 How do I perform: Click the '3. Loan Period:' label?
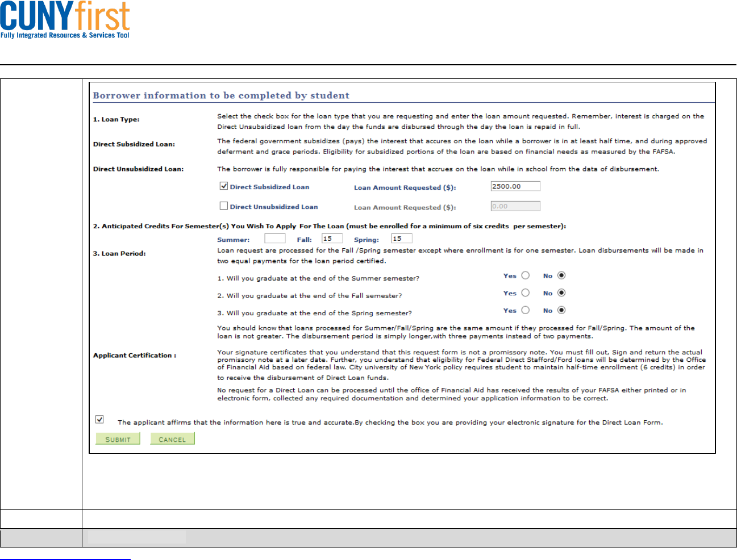pos(119,253)
